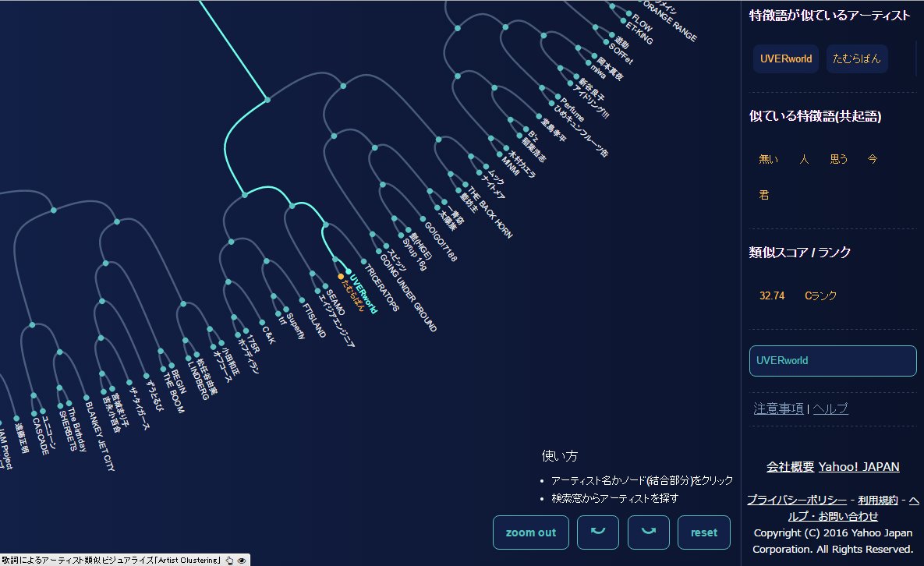Select the THE BOOM artist label

click(x=172, y=391)
